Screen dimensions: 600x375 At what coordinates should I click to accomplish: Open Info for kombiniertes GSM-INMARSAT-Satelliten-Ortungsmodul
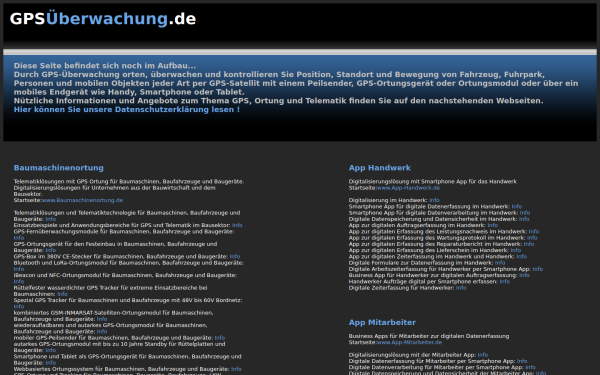click(x=102, y=319)
